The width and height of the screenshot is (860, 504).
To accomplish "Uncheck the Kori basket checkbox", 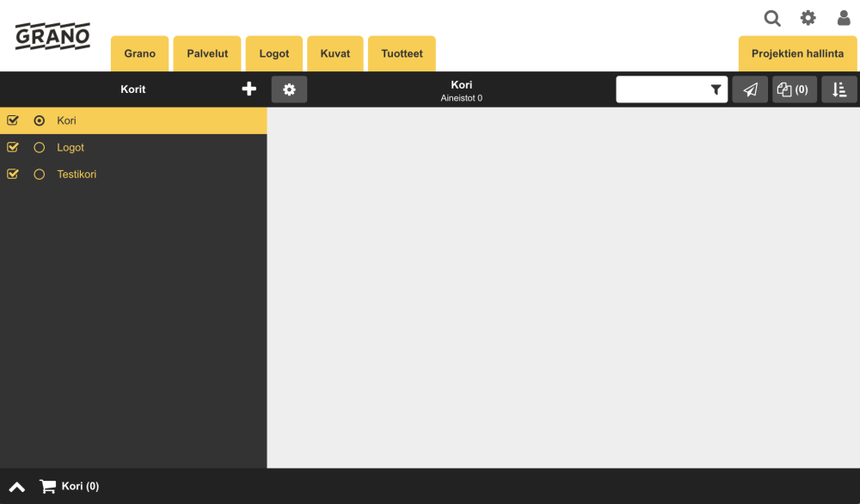I will click(13, 120).
